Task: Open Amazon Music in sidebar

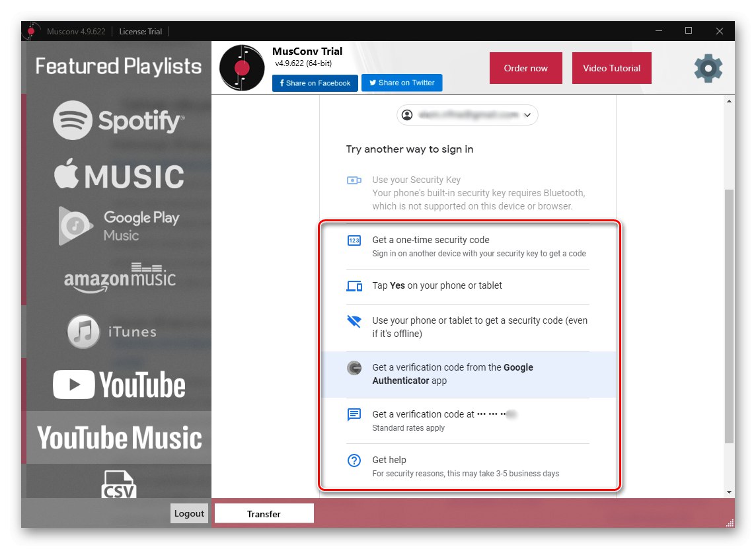Action: click(x=120, y=278)
